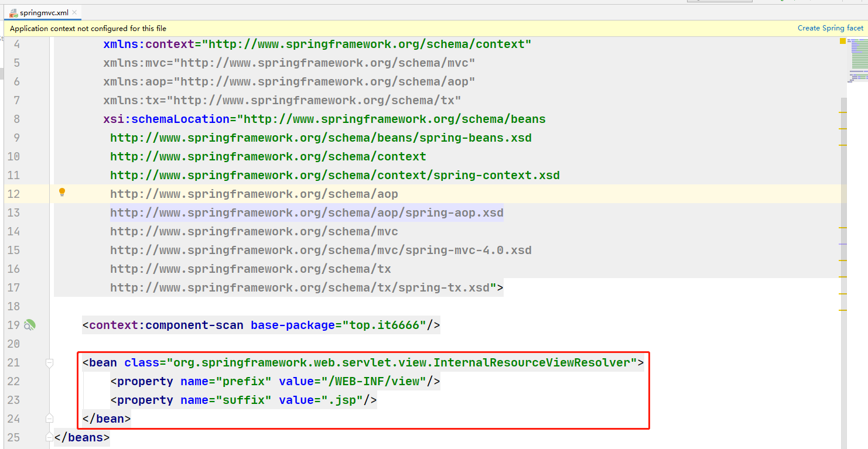Click the Spring component-scan gutter icon on line 19
The image size is (868, 449).
point(30,325)
